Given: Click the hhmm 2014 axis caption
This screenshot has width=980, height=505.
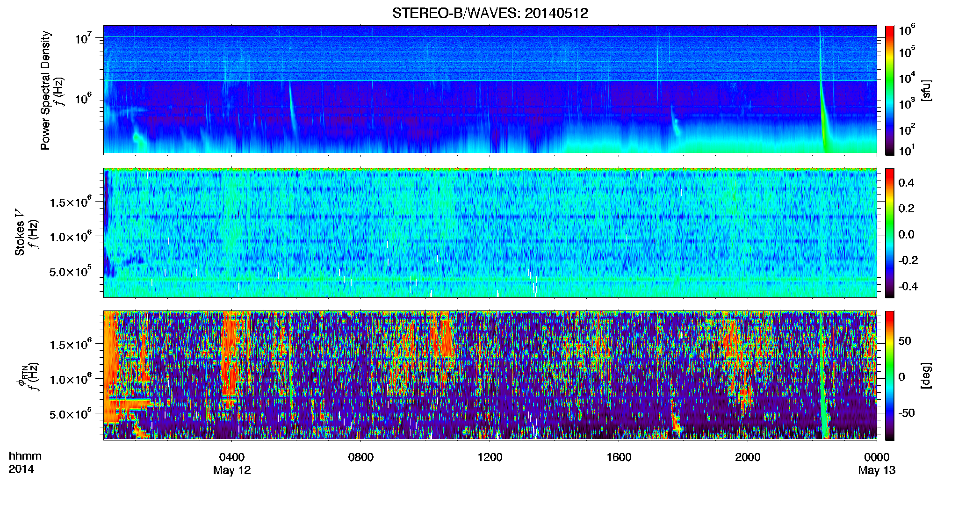Looking at the screenshot, I should 25,462.
